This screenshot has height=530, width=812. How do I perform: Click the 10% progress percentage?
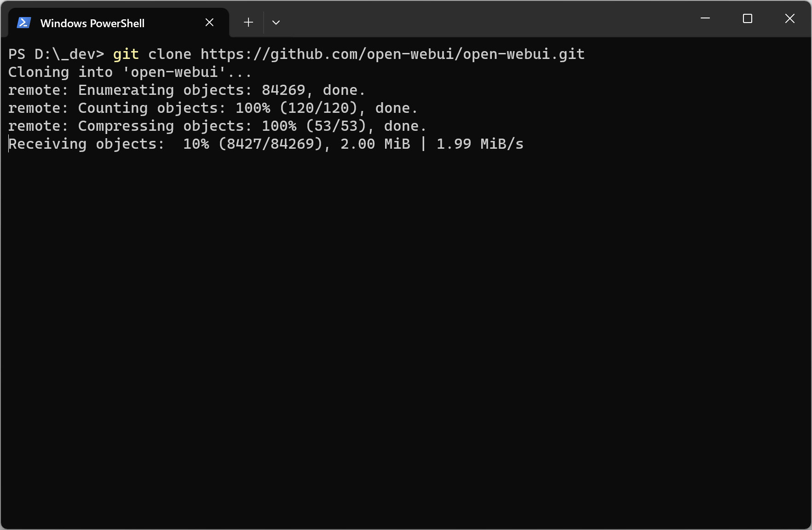(196, 144)
